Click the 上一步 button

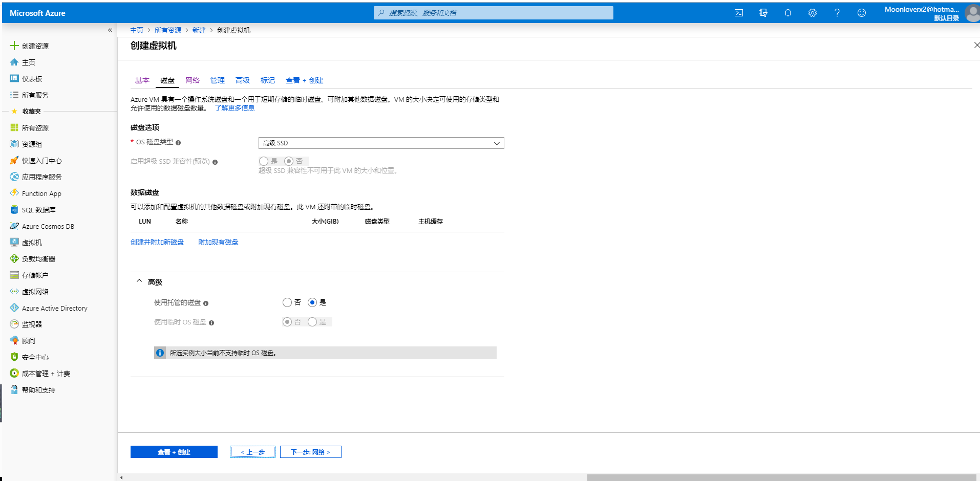(253, 452)
